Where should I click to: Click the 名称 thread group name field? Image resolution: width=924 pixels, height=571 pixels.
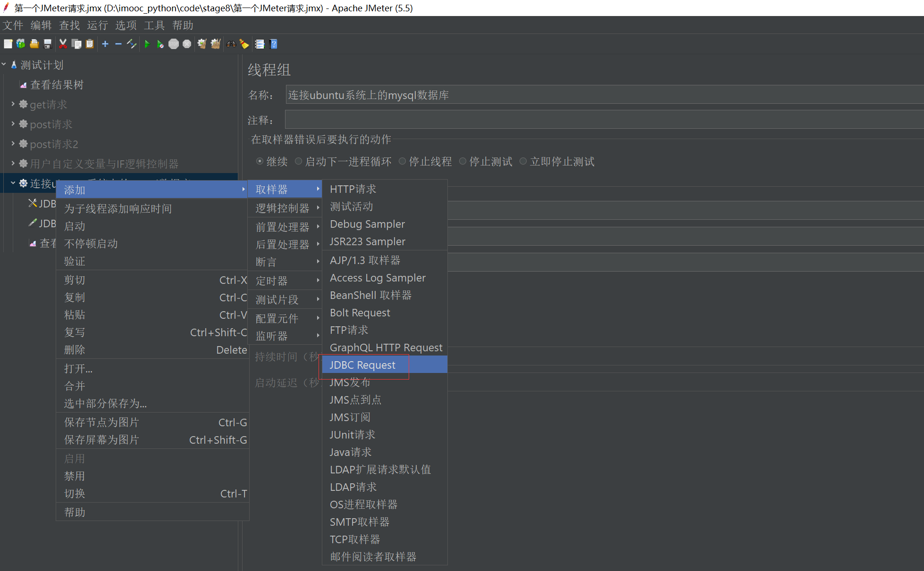604,95
